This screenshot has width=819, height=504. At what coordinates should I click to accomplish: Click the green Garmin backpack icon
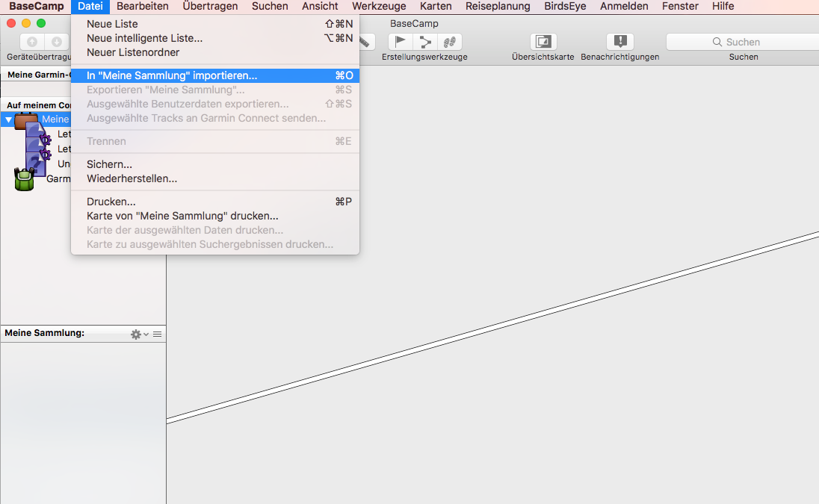click(24, 179)
